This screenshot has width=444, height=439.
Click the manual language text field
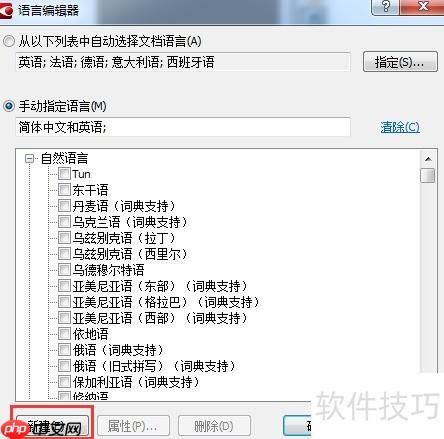click(x=183, y=127)
